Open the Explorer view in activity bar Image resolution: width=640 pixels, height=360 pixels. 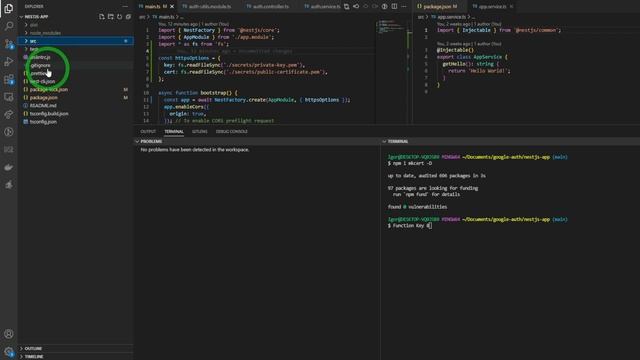[9, 8]
